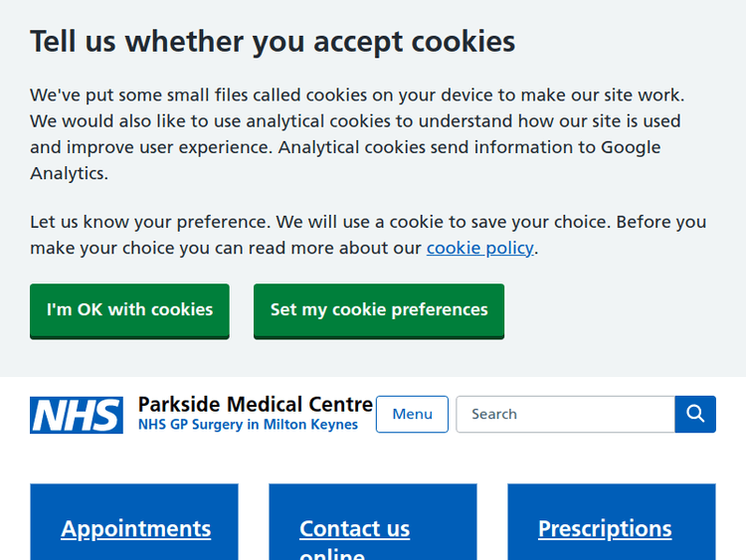
Task: Click the 'Tell us whether you accept cookies' heading
Action: point(273,42)
